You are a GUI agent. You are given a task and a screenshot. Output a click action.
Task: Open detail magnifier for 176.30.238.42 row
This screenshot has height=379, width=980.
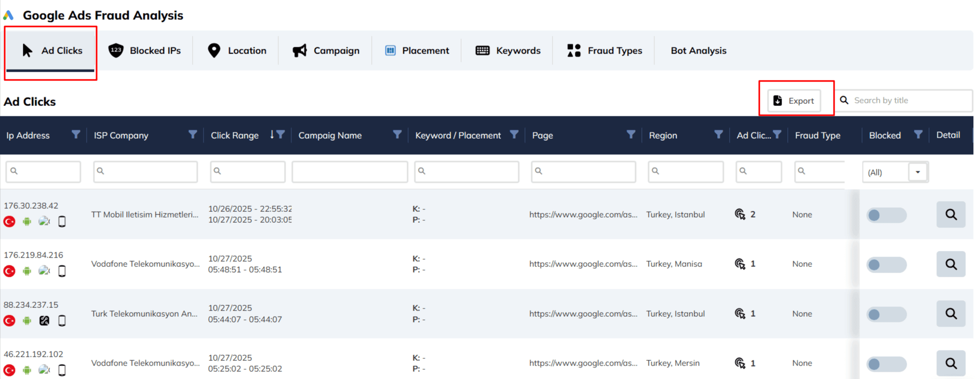point(950,214)
